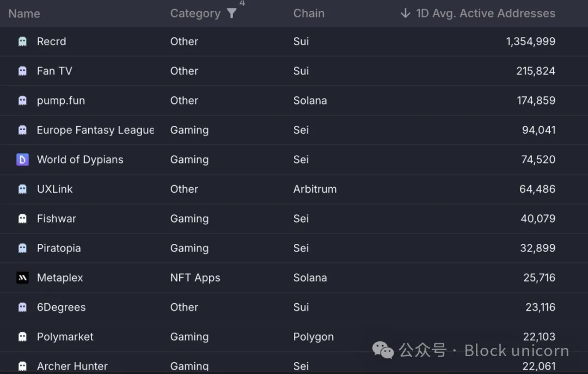
Task: Open the Category filter funnel icon
Action: [x=232, y=14]
